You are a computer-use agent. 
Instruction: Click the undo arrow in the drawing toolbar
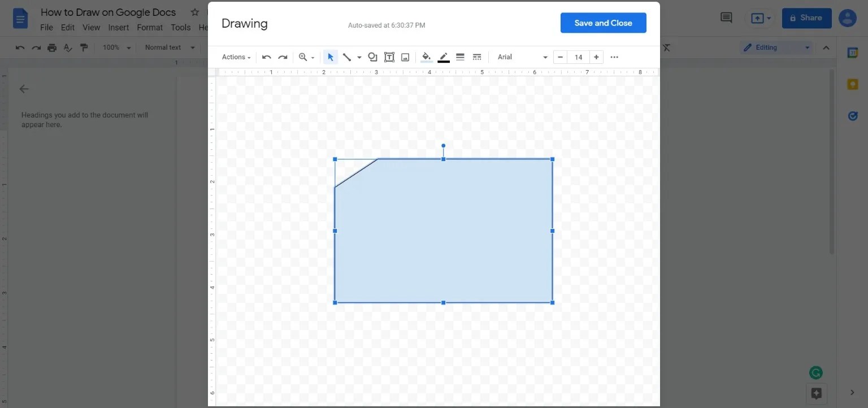(x=266, y=57)
